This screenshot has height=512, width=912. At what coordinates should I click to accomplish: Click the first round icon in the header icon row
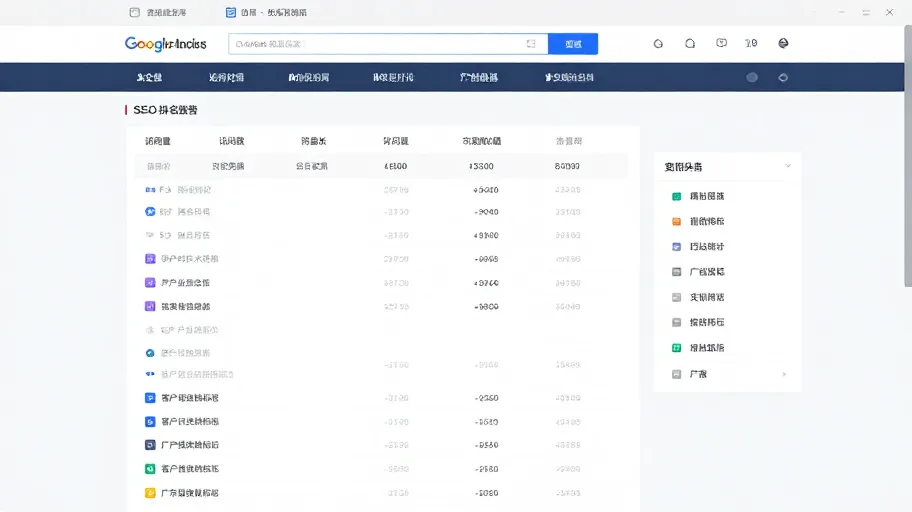(x=658, y=43)
